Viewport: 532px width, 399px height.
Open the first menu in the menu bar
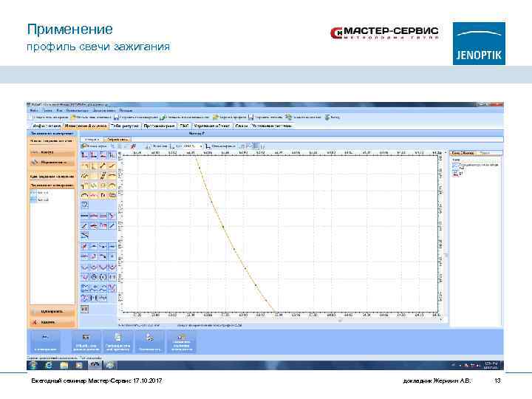click(33, 110)
